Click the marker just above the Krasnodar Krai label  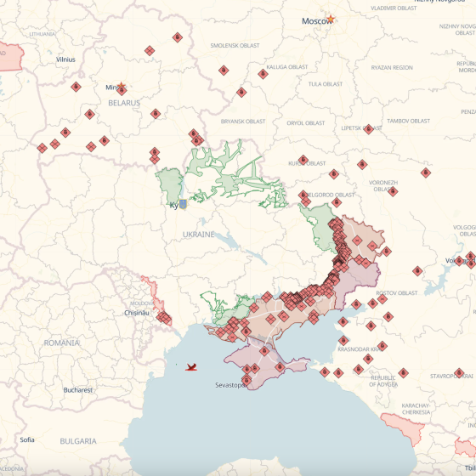[343, 341]
